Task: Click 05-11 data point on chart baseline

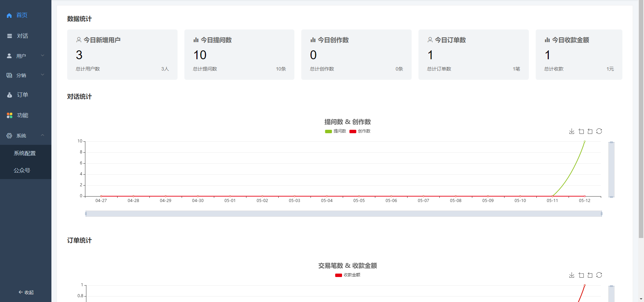Action: (x=552, y=196)
